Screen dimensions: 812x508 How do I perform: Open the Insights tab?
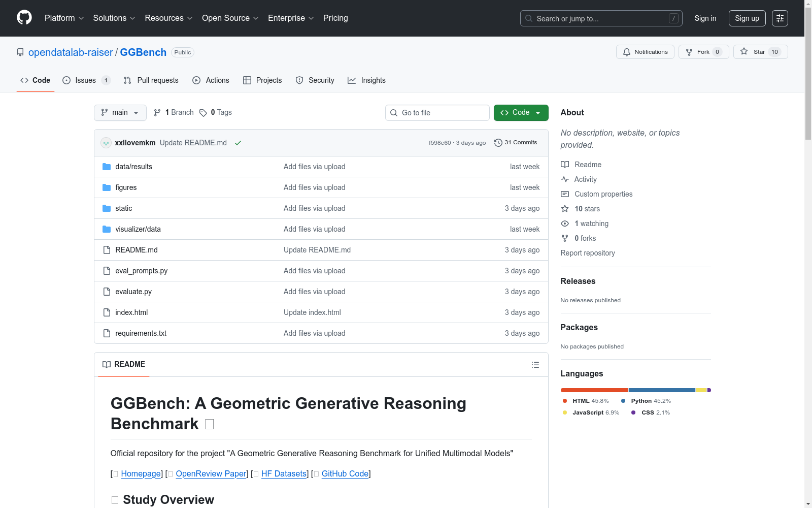[x=367, y=80]
